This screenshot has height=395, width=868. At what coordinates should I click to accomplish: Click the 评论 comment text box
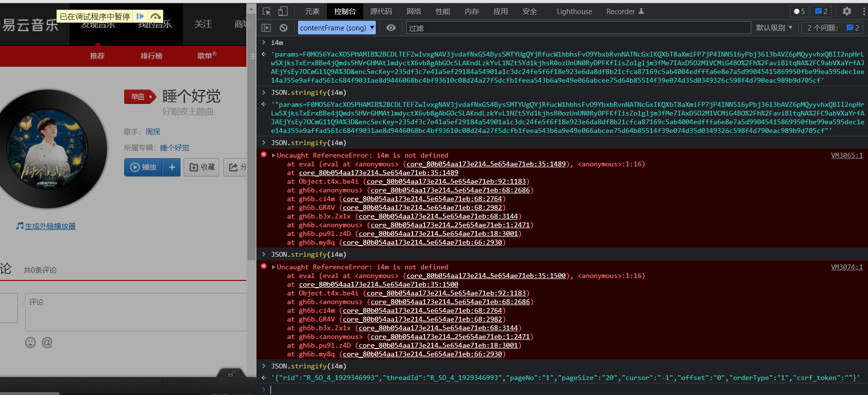tap(136, 312)
